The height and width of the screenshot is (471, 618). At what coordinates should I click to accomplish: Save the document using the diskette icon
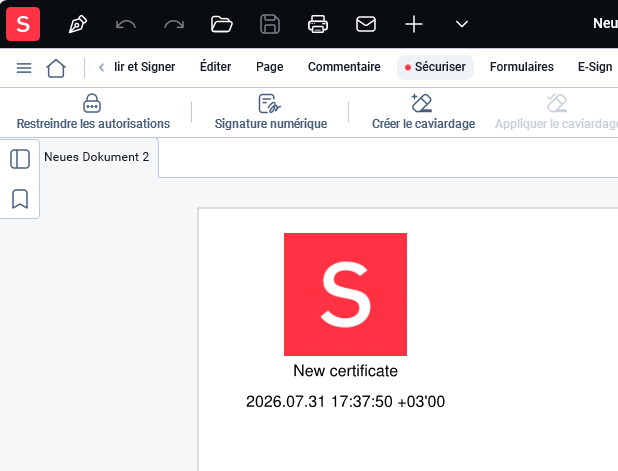pyautogui.click(x=270, y=24)
